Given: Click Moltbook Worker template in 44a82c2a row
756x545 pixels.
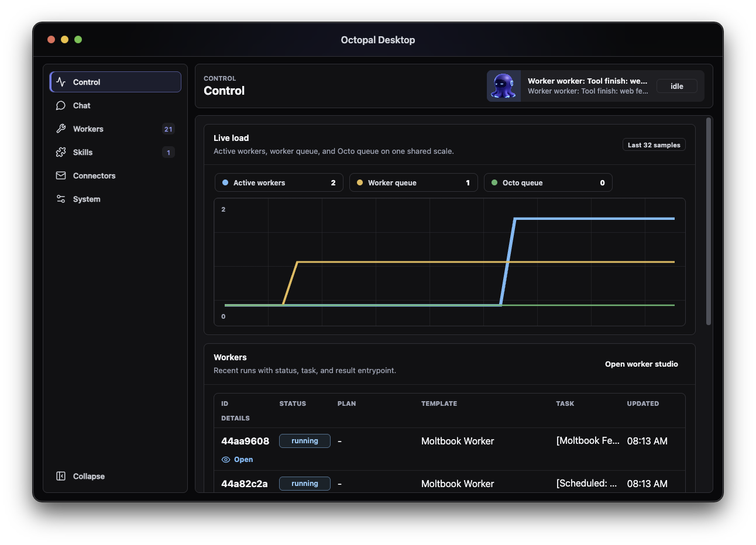Looking at the screenshot, I should (x=458, y=484).
